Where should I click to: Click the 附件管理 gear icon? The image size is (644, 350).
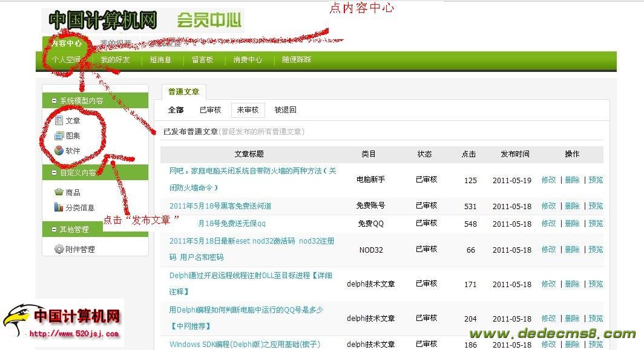coord(59,249)
